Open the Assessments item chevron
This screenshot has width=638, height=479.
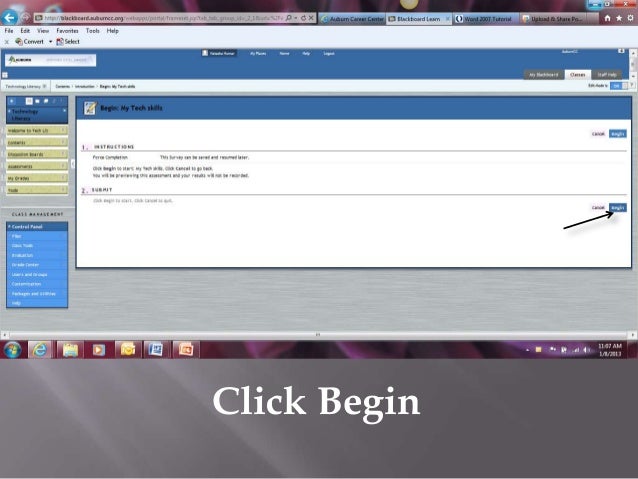[64, 166]
